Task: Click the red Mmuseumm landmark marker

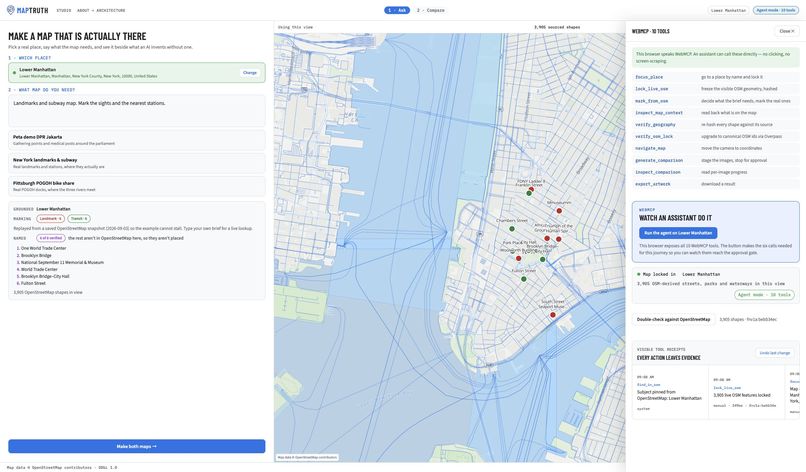Action: (x=559, y=211)
